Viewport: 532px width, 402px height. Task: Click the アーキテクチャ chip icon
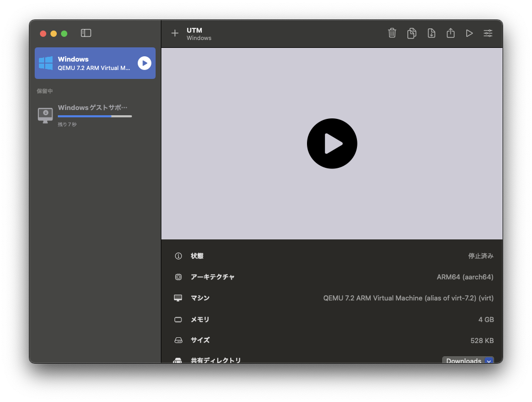(x=178, y=277)
